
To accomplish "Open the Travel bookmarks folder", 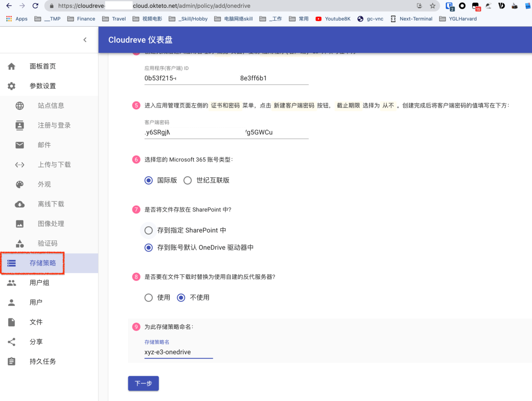I will [114, 19].
